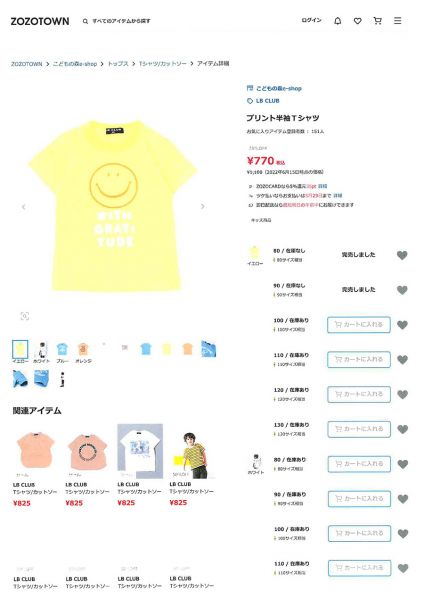Click the Kodomo no Mori e-shop icon

click(250, 88)
